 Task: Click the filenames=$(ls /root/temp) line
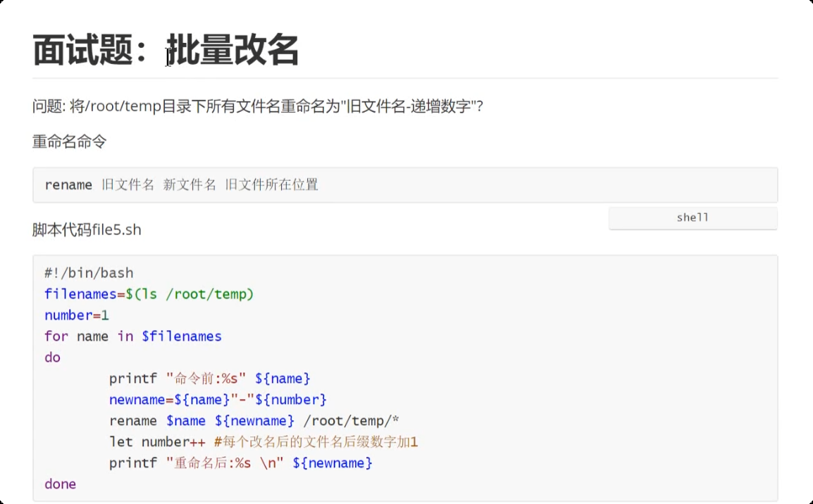(149, 294)
